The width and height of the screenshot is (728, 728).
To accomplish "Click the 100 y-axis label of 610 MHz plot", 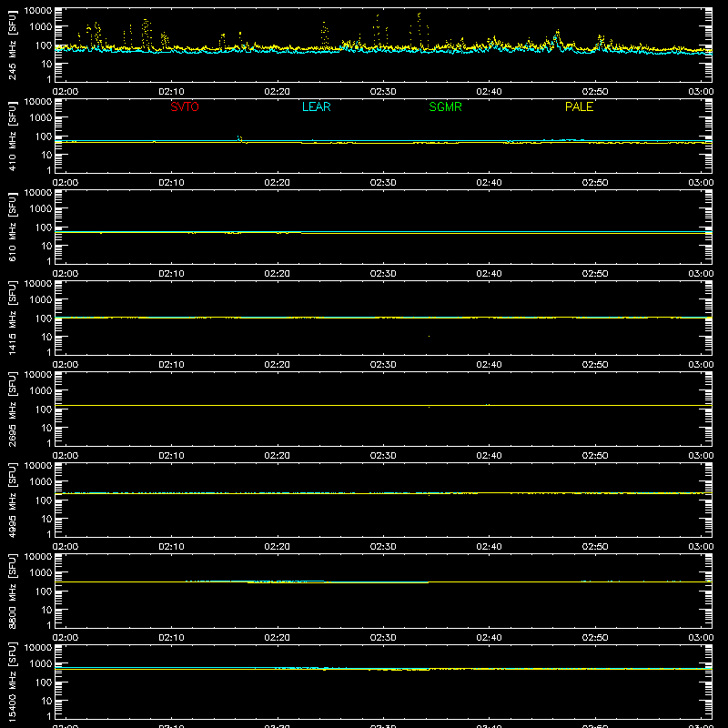I will click(x=44, y=227).
